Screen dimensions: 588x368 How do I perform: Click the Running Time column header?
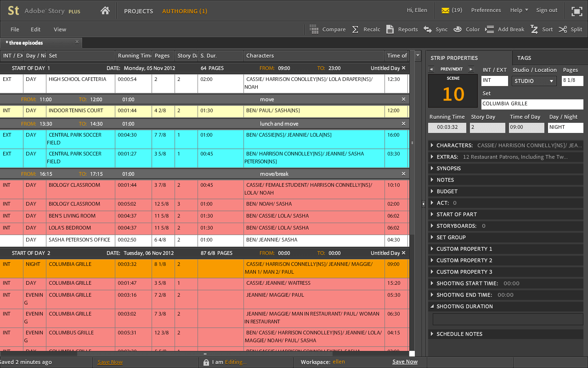click(133, 56)
